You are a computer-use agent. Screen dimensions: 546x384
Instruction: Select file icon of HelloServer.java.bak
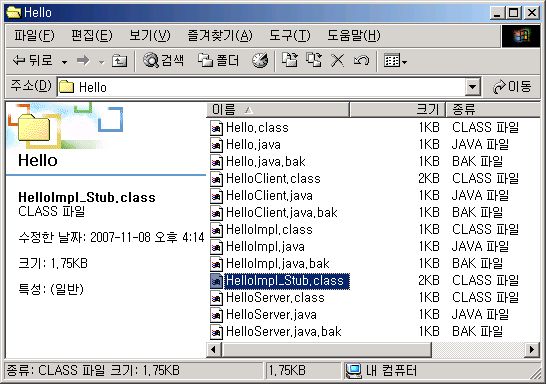point(216,332)
